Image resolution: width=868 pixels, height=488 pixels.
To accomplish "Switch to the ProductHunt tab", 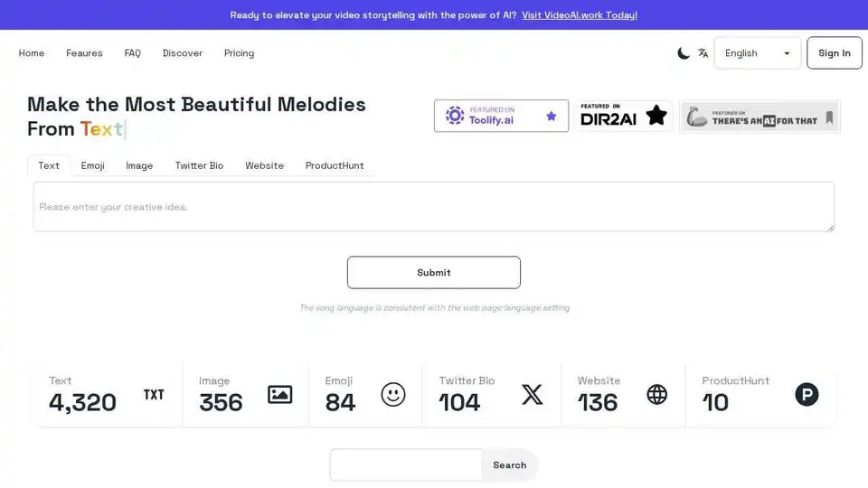I will tap(335, 165).
